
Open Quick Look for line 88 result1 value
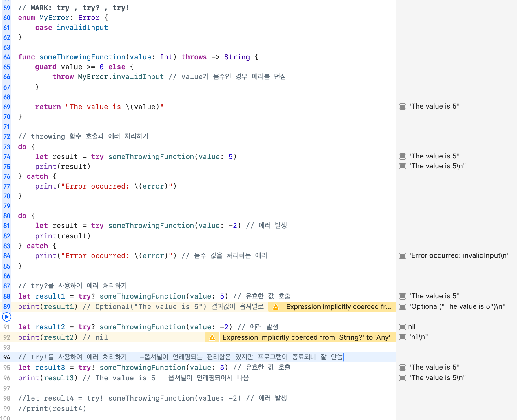(x=402, y=296)
